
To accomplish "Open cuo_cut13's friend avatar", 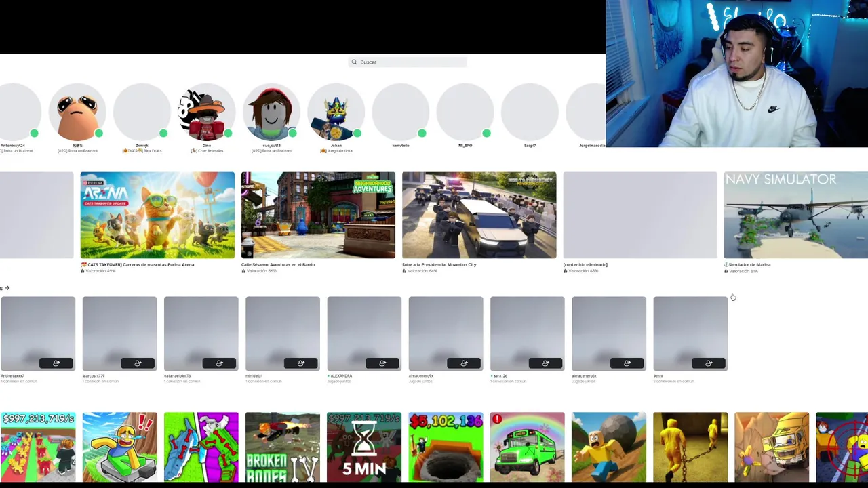I will pos(271,112).
